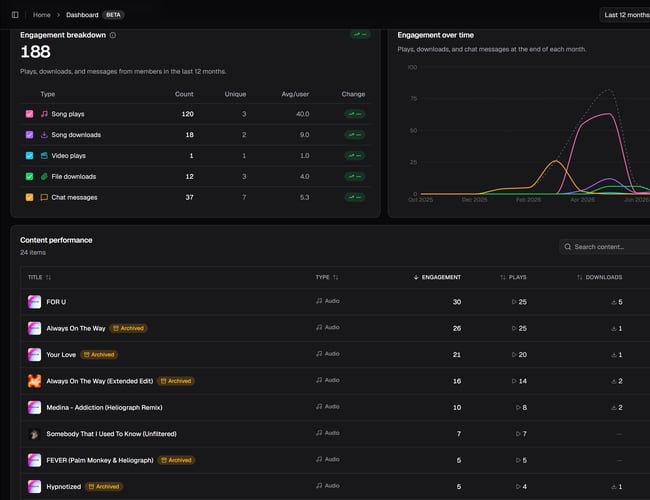The width and height of the screenshot is (650, 500).
Task: Click trend badge beside Engagement breakdown title
Action: [360, 34]
